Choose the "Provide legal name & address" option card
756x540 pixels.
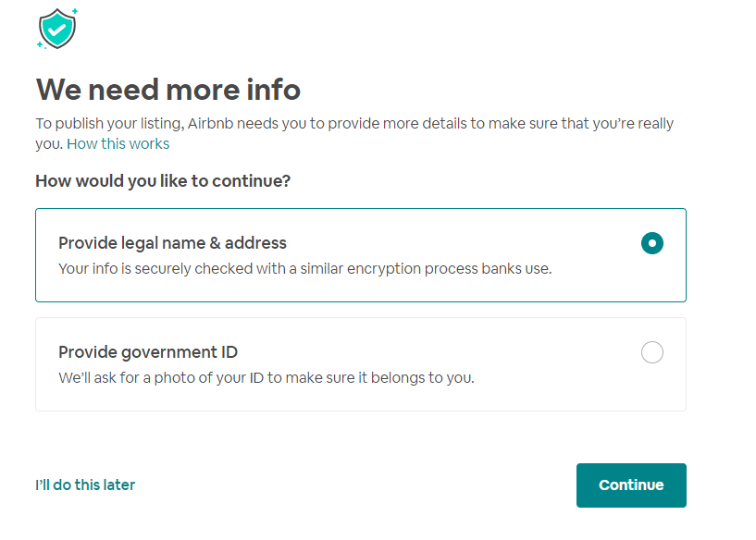click(x=361, y=255)
